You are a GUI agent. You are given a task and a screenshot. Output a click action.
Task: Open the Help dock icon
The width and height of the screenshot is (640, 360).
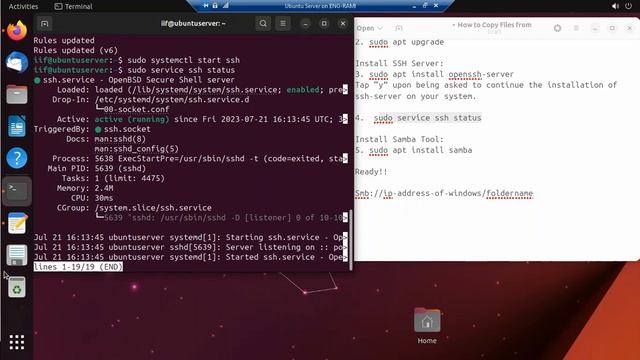click(x=17, y=158)
